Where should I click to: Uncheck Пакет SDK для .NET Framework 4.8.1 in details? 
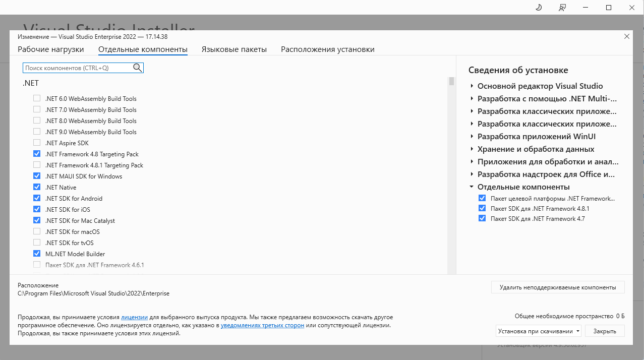482,209
